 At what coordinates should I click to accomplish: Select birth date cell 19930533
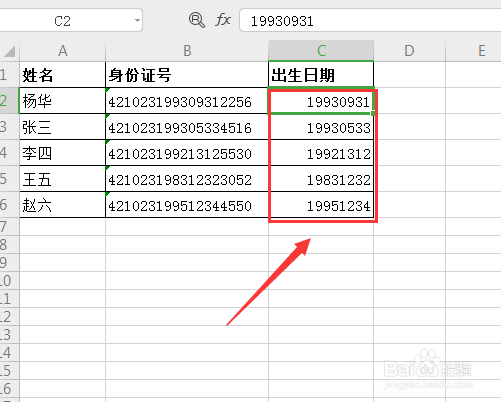coord(321,127)
